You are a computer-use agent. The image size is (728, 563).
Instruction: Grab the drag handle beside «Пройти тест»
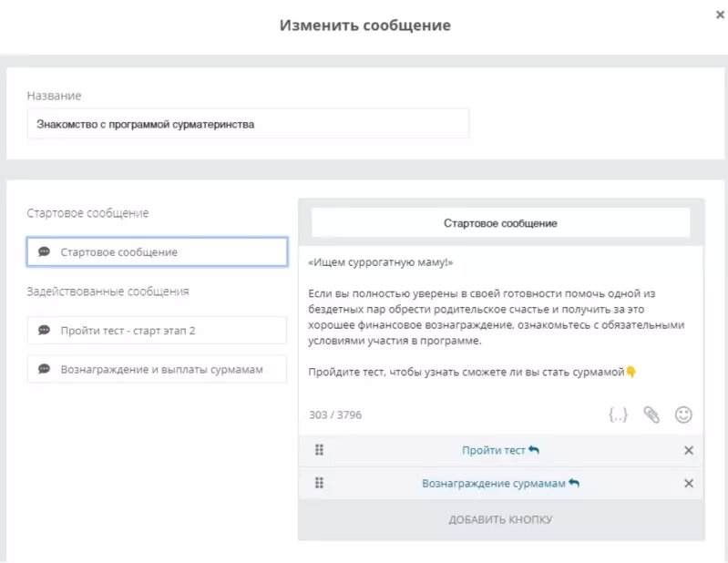coord(319,450)
